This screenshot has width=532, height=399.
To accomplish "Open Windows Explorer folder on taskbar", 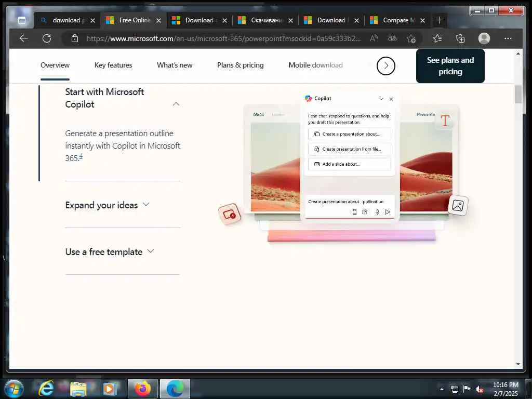I will coord(78,389).
